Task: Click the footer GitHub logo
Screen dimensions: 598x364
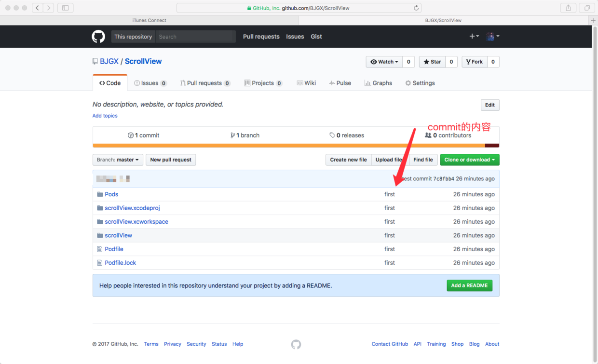Action: (296, 344)
